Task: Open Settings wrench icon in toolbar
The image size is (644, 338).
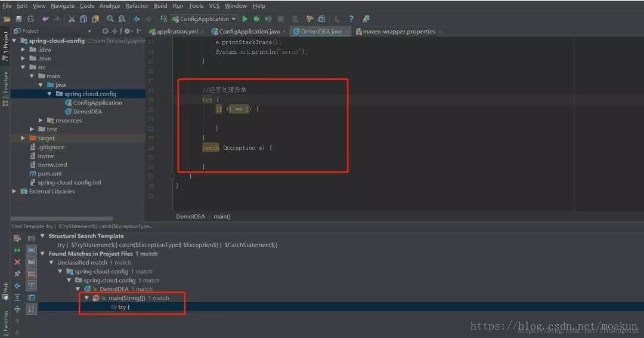Action: point(309,19)
